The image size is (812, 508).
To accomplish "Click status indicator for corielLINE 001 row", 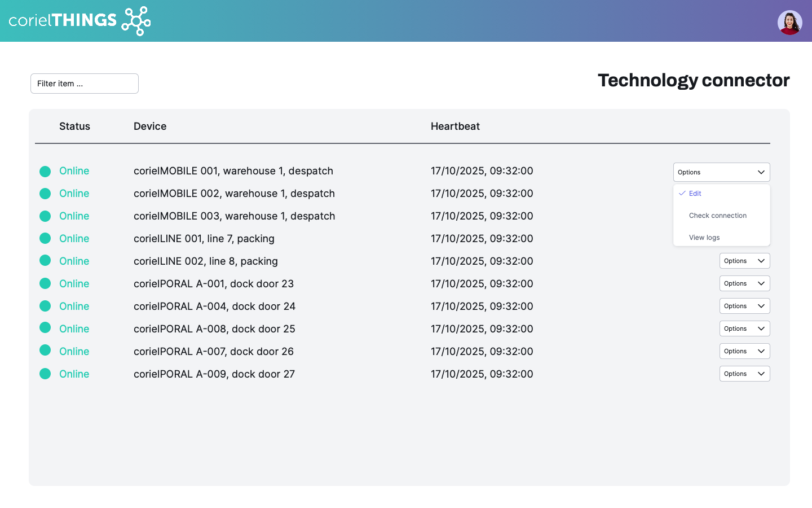I will click(45, 239).
